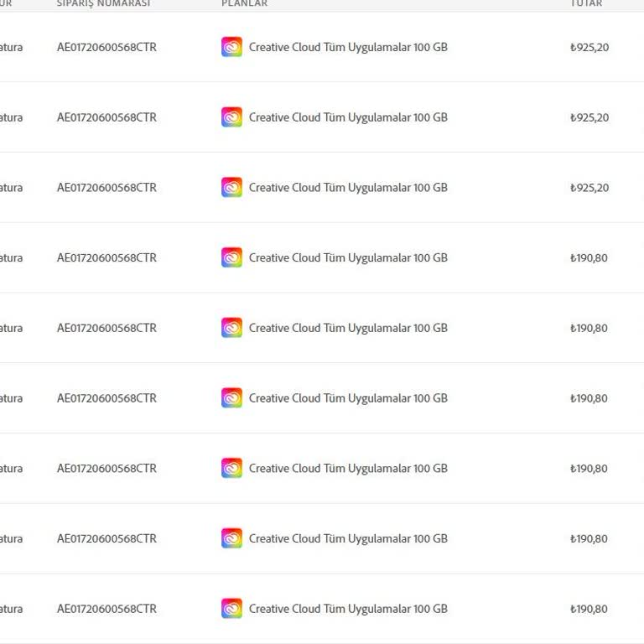Image resolution: width=644 pixels, height=644 pixels.
Task: Select order number AE01720600568CTR in the second row
Action: [106, 117]
